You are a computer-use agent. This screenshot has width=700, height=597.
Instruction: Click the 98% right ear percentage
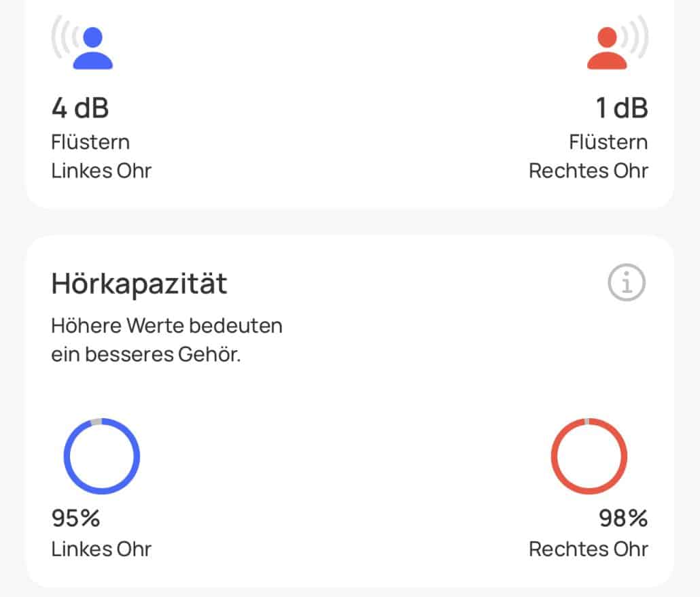point(623,519)
